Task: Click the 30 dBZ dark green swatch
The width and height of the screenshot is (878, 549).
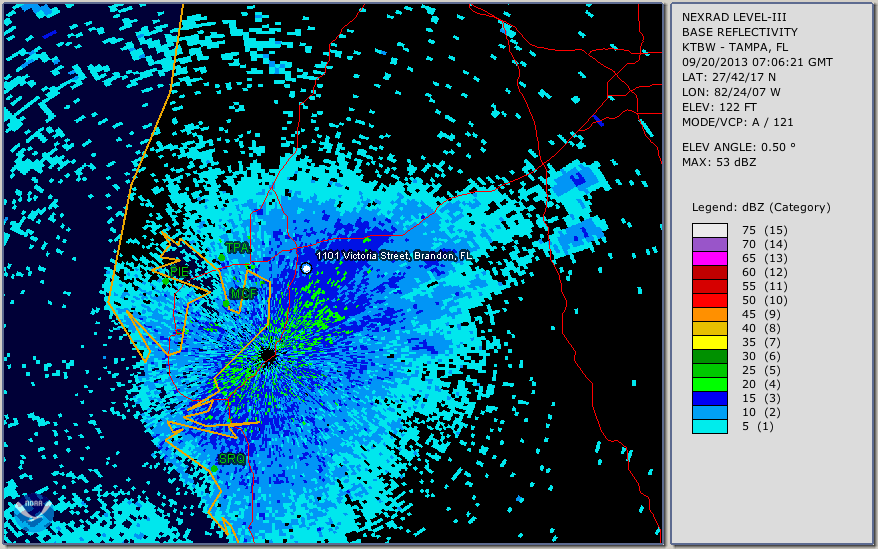Action: pos(709,356)
